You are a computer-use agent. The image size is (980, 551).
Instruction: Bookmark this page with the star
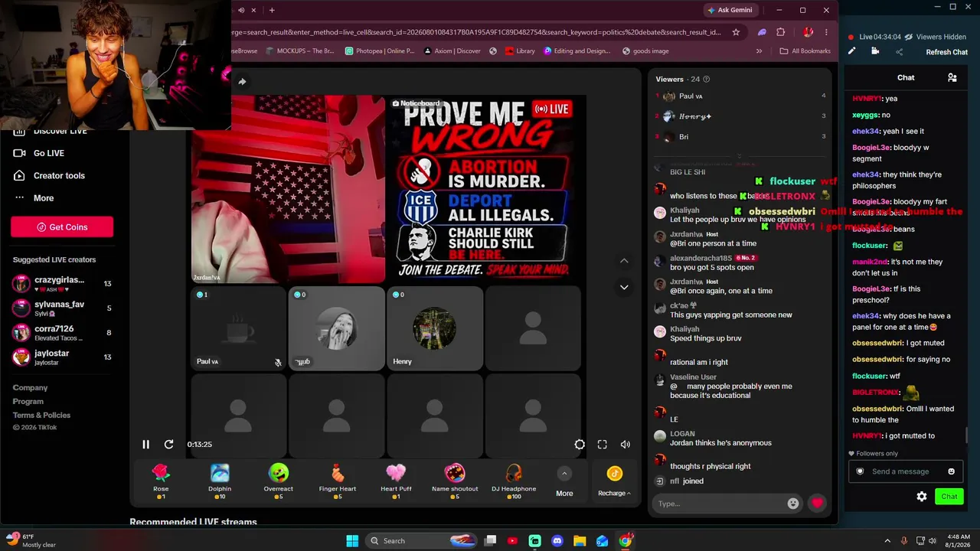[x=736, y=32]
